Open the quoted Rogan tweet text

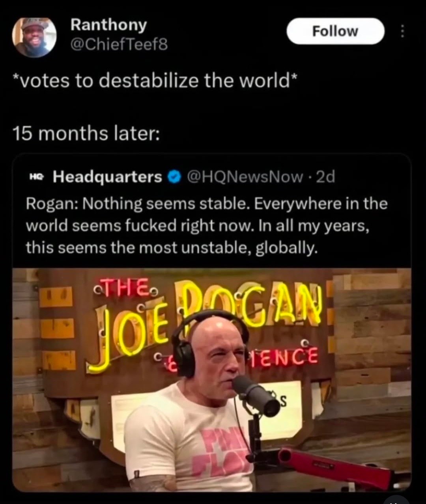[207, 226]
